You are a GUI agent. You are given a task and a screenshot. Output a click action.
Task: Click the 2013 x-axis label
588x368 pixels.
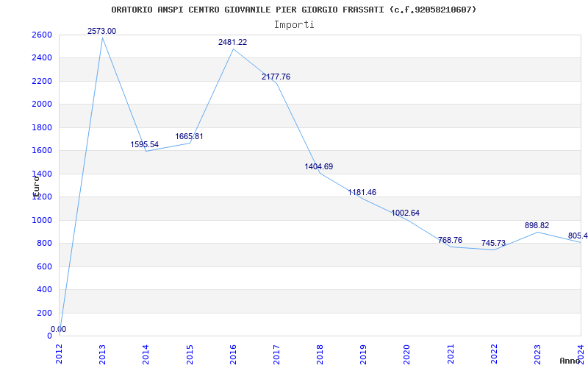pos(102,354)
